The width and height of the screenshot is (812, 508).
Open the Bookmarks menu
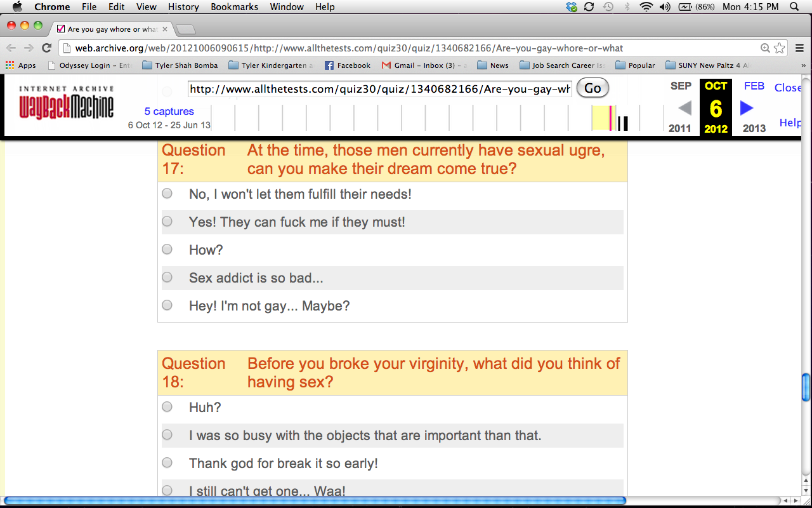(x=234, y=7)
